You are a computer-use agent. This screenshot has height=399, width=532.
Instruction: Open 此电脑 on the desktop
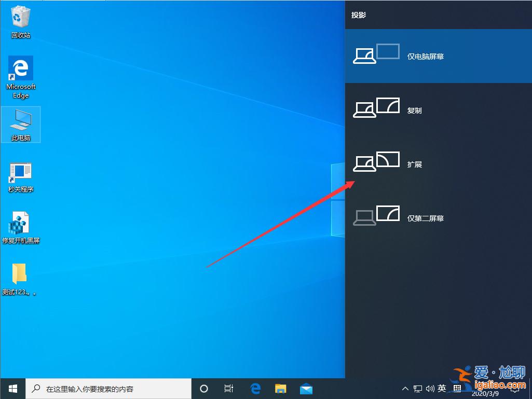click(x=20, y=125)
